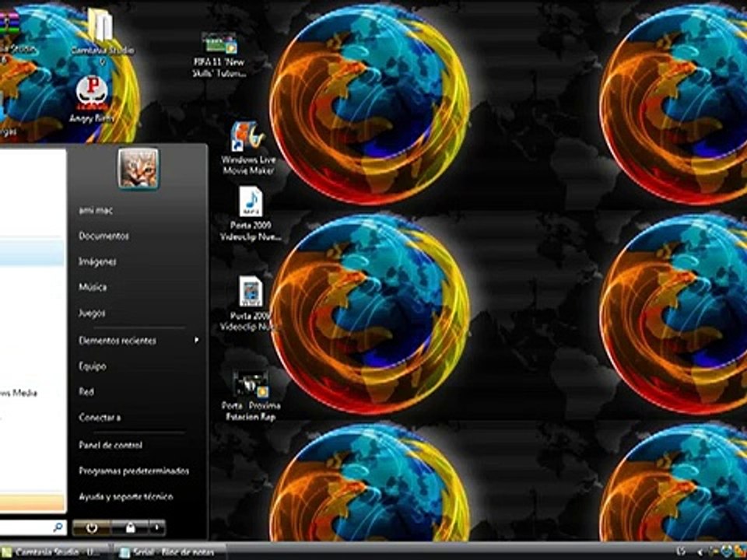Viewport: 747px width, 560px height.
Task: Open Equipo from the Start menu
Action: pos(93,366)
